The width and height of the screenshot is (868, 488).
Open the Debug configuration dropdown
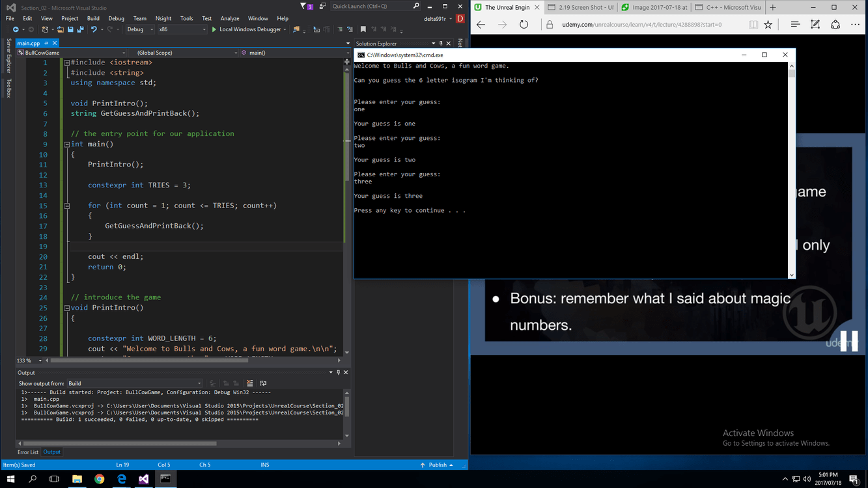(x=139, y=29)
